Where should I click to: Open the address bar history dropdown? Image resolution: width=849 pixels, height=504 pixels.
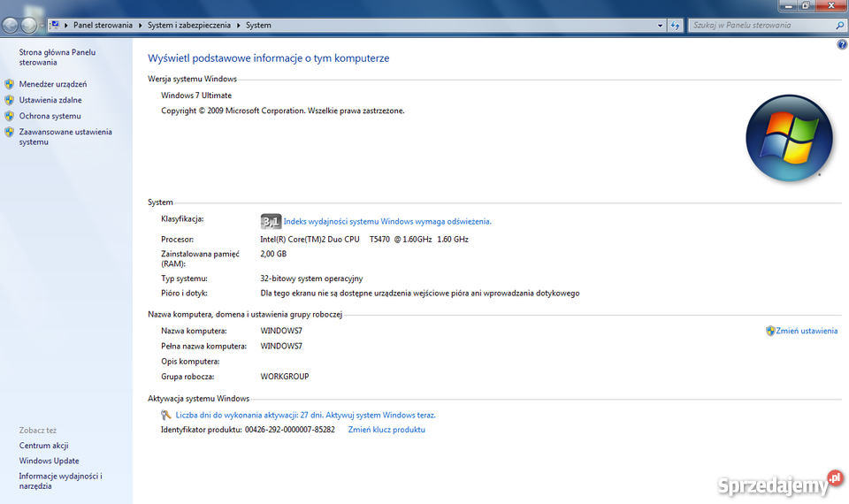coord(660,26)
